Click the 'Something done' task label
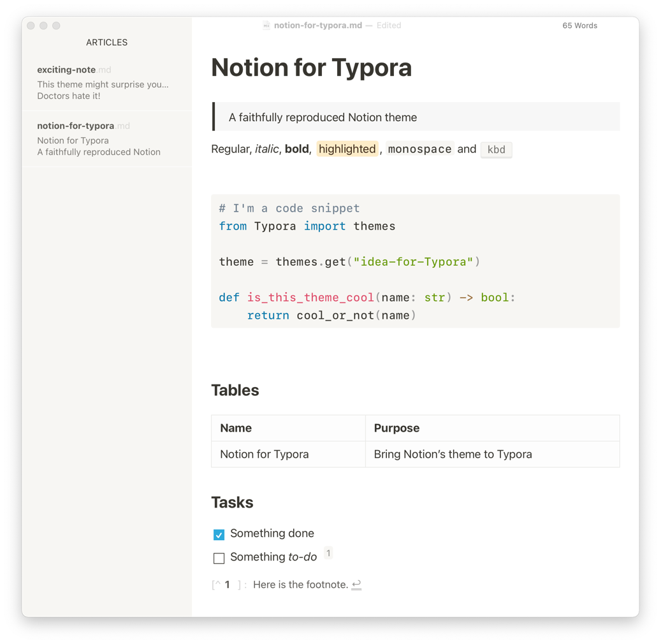661x644 pixels. coord(272,533)
